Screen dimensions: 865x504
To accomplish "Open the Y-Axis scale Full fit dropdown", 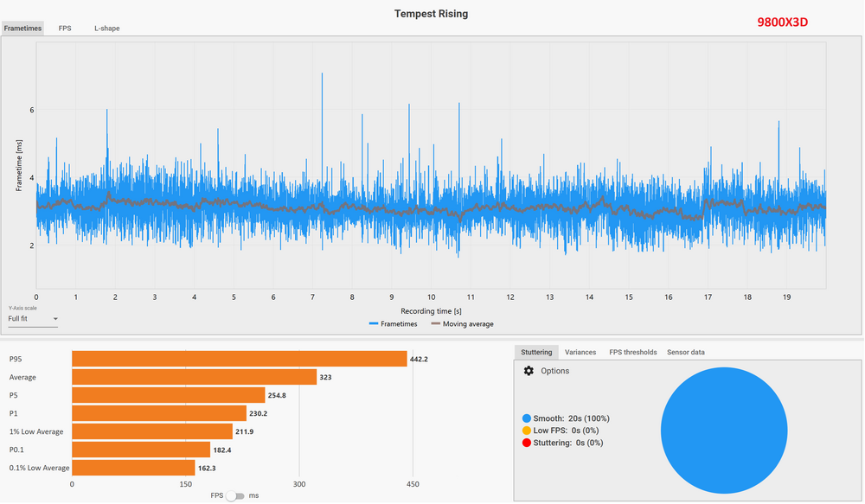I will pos(33,319).
